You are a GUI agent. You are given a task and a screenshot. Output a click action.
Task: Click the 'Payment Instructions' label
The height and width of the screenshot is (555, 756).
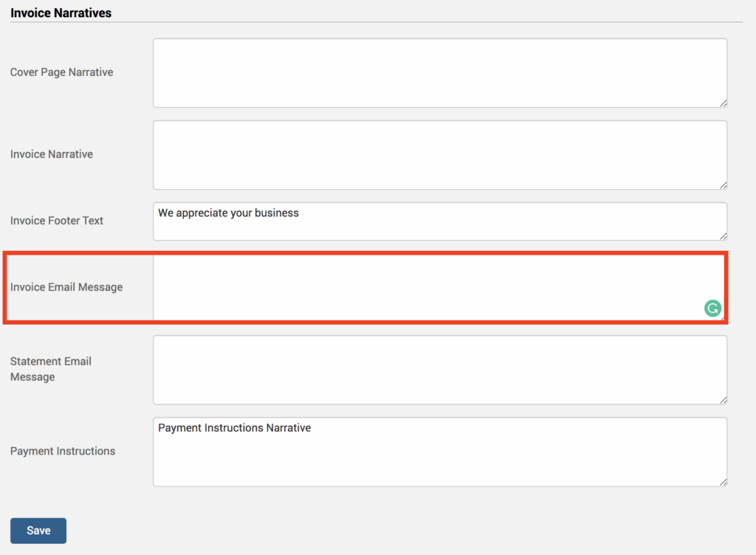pyautogui.click(x=63, y=451)
